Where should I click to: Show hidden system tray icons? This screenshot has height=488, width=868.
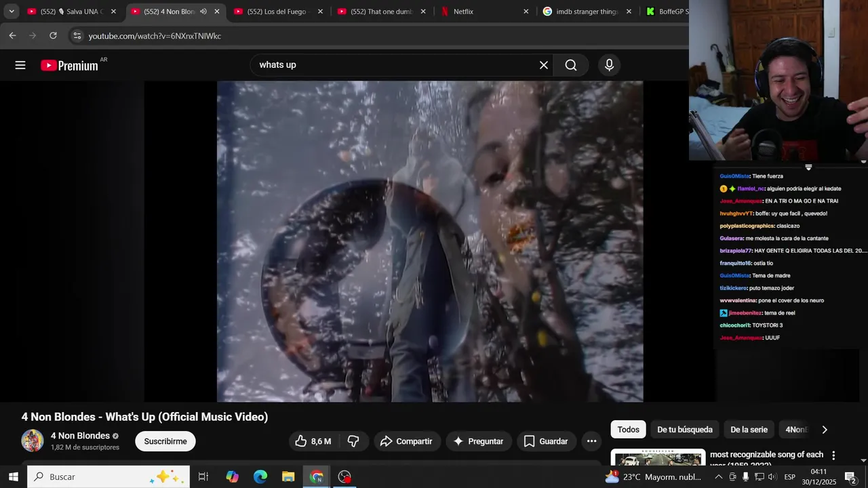click(719, 476)
